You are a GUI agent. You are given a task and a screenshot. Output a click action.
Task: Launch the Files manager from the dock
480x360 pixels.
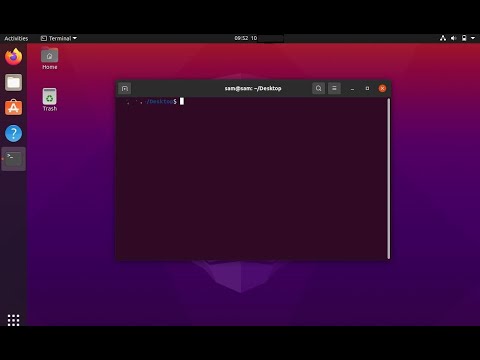pyautogui.click(x=13, y=82)
